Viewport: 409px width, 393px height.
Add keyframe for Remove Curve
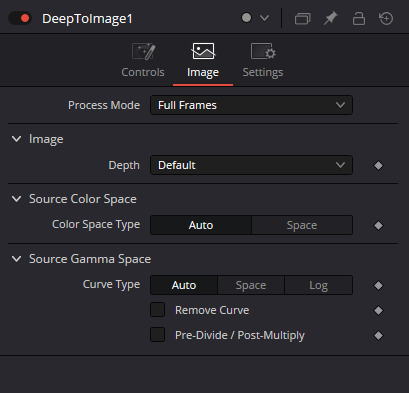(x=378, y=310)
